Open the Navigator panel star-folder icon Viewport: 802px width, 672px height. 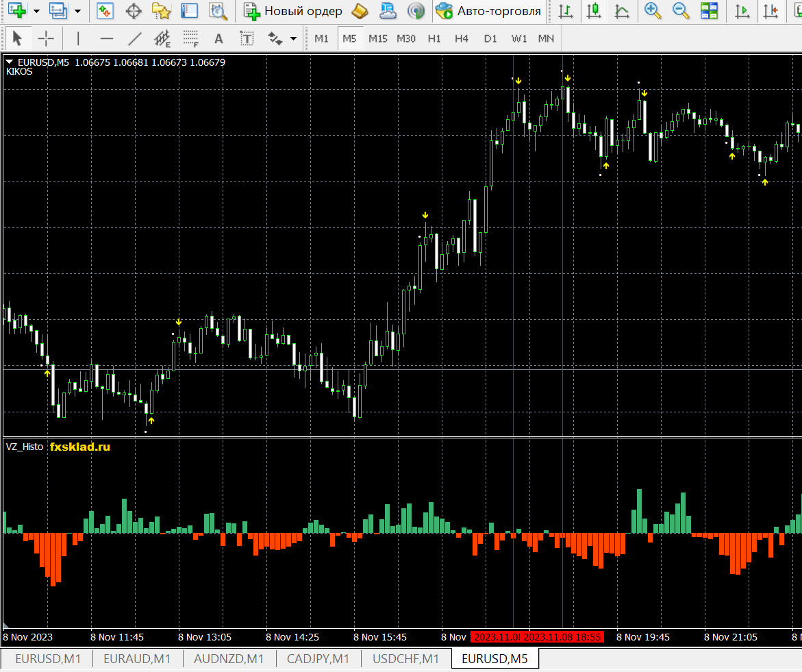coord(161,11)
